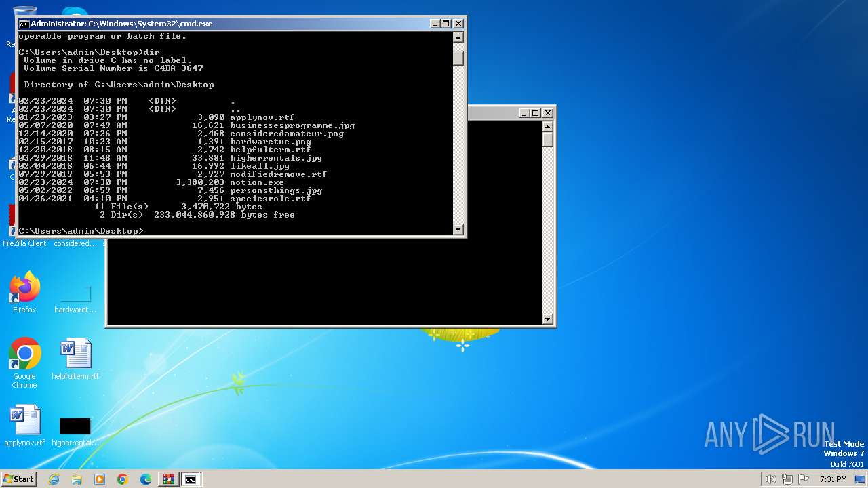Close the background console window

point(547,113)
